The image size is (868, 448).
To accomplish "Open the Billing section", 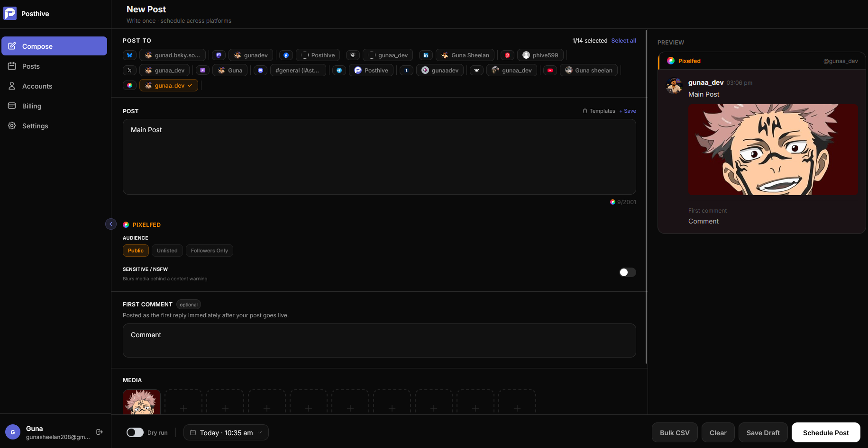I will pos(54,106).
